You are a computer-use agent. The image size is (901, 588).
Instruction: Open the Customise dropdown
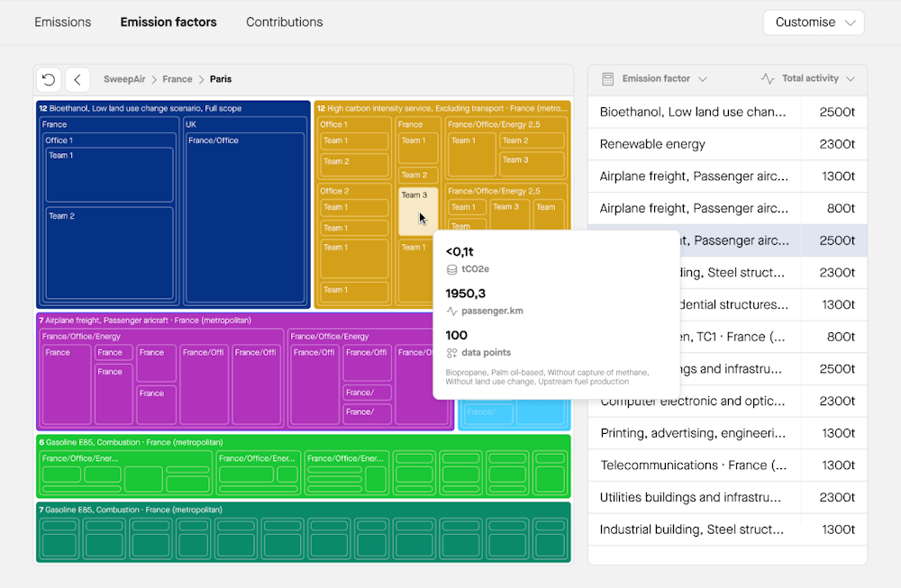point(813,23)
